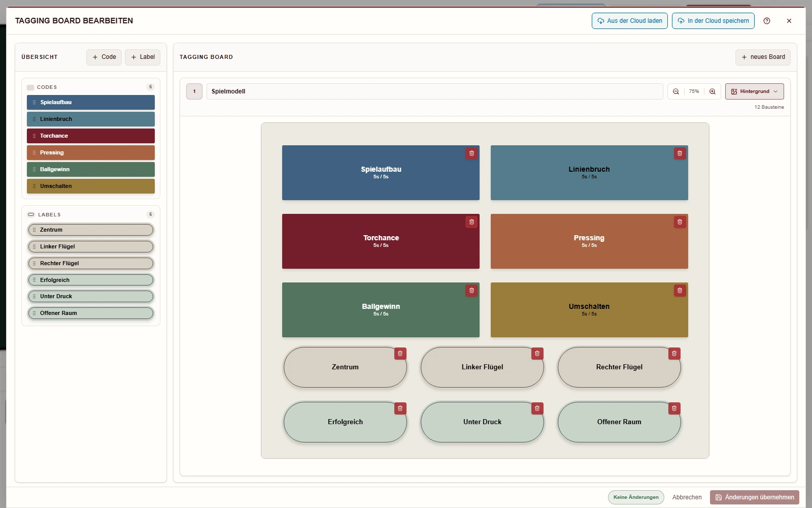Remove the Torchance block via trash icon

tap(471, 222)
